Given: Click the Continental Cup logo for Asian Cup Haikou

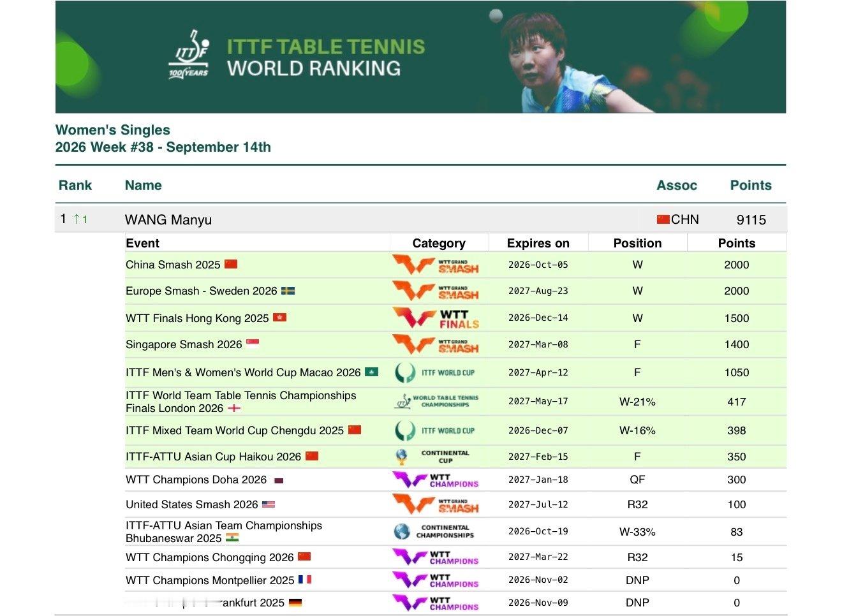Looking at the screenshot, I should coord(432,457).
